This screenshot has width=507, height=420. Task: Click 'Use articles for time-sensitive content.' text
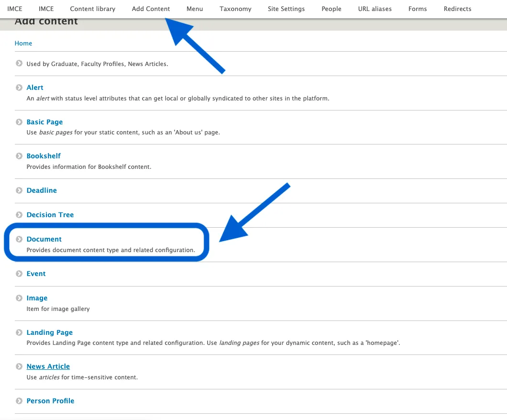82,377
